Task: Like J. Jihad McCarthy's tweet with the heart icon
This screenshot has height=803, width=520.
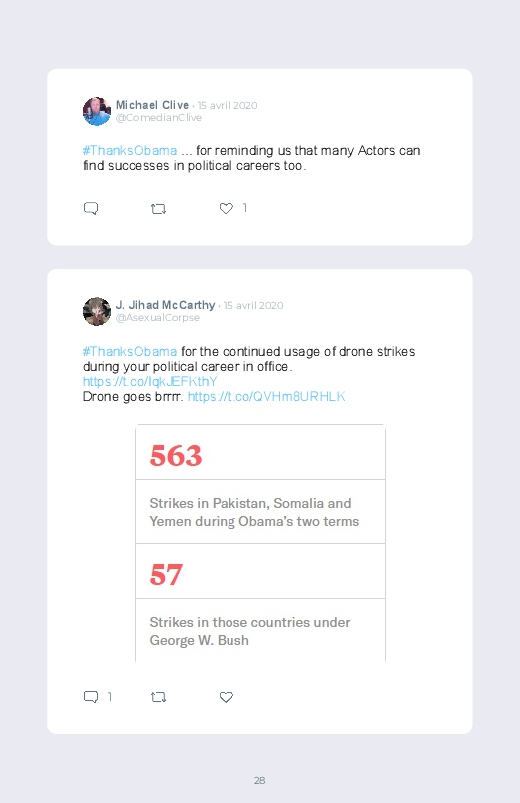Action: click(x=226, y=697)
